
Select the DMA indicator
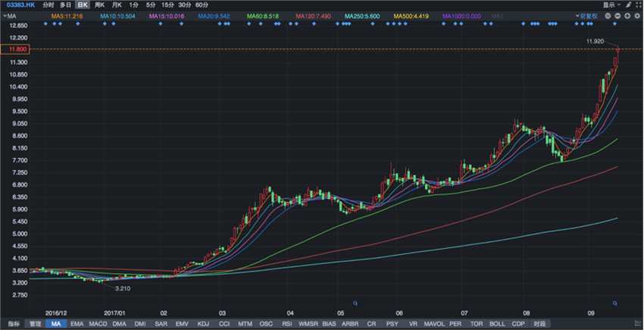tap(119, 324)
